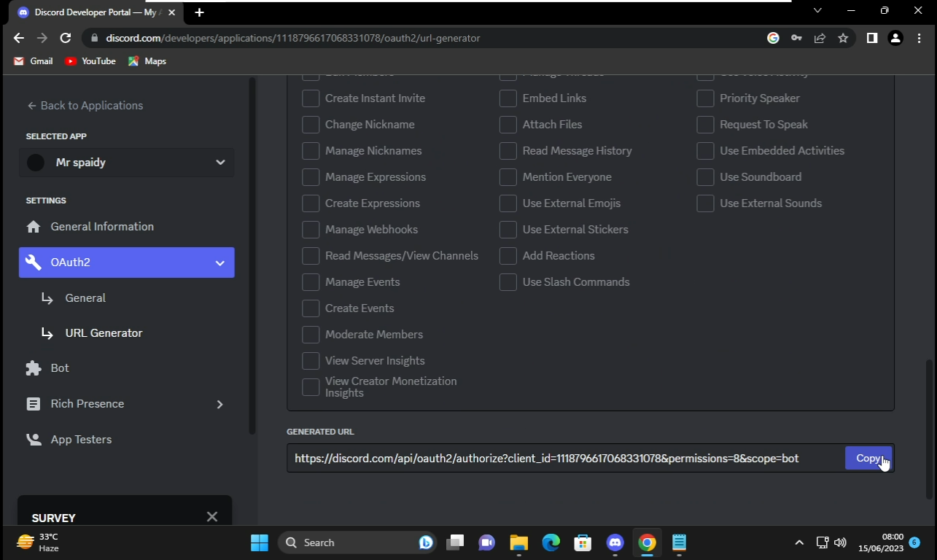Click the generated URL text field
The width and height of the screenshot is (937, 560).
(x=565, y=458)
